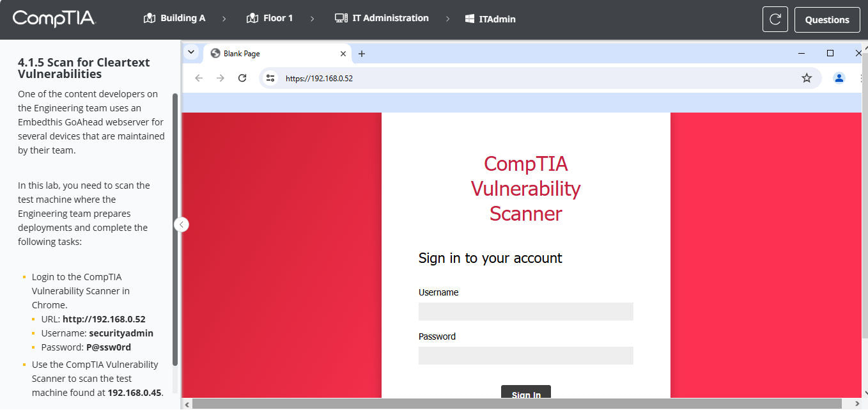Screen dimensions: 868x410
Task: Click the Building A map icon
Action: [x=149, y=18]
